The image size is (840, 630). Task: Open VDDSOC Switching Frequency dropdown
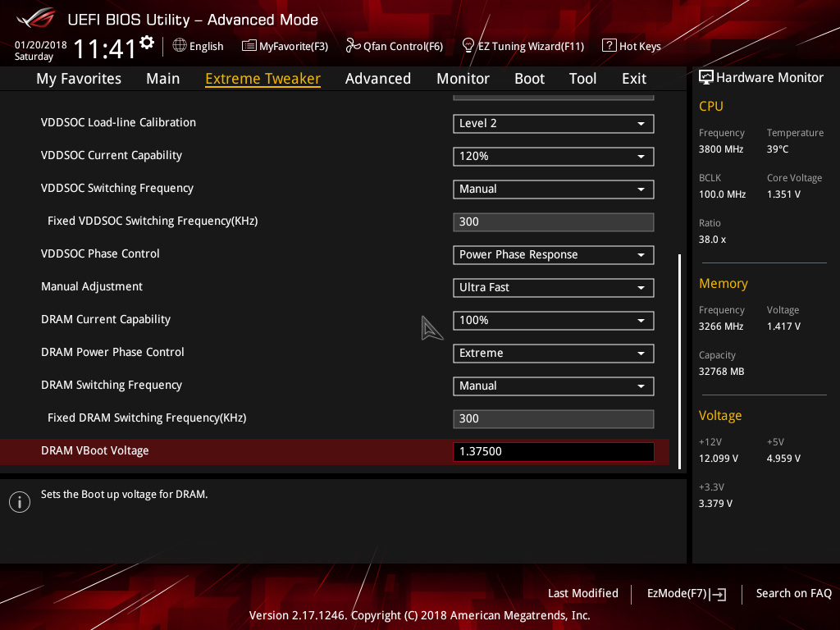tap(554, 189)
